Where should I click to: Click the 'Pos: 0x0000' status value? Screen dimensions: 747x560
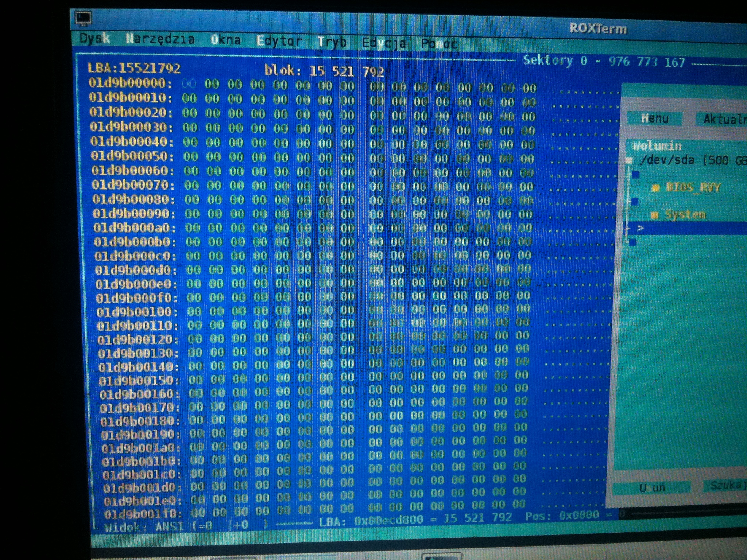point(562,516)
